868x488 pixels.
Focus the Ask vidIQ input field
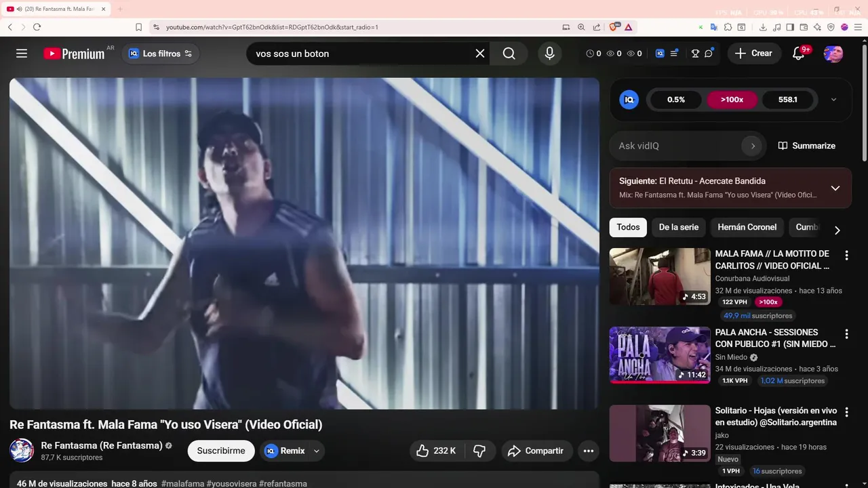click(678, 146)
